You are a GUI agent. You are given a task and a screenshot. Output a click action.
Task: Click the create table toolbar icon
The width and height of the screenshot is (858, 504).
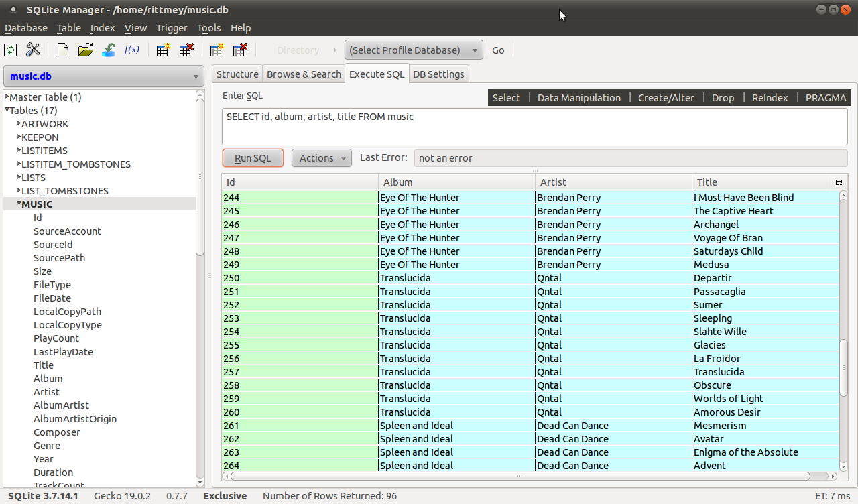tap(162, 50)
